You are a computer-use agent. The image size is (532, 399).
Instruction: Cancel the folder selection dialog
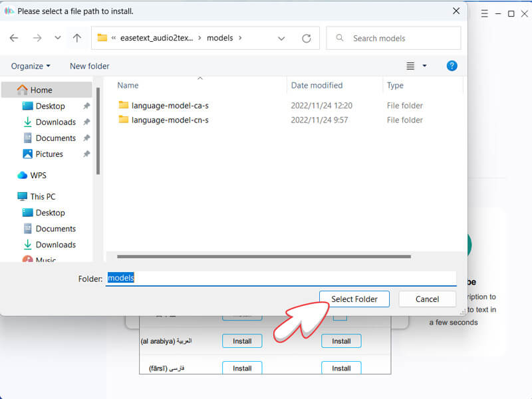tap(427, 299)
